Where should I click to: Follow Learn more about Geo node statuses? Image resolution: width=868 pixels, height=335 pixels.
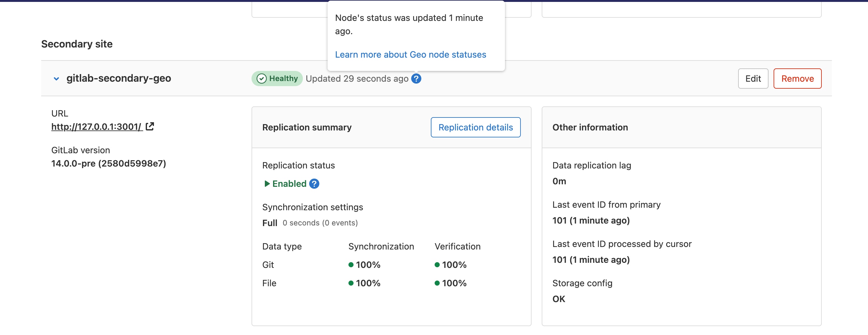(x=411, y=54)
